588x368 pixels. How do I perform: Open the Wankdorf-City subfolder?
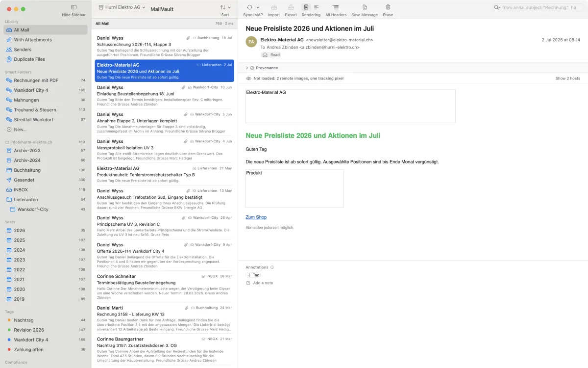tap(46, 210)
